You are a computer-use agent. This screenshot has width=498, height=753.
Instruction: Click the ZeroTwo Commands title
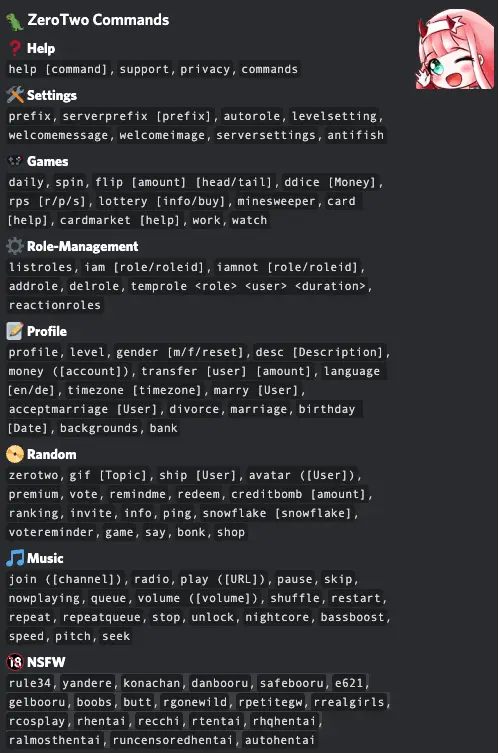point(98,20)
